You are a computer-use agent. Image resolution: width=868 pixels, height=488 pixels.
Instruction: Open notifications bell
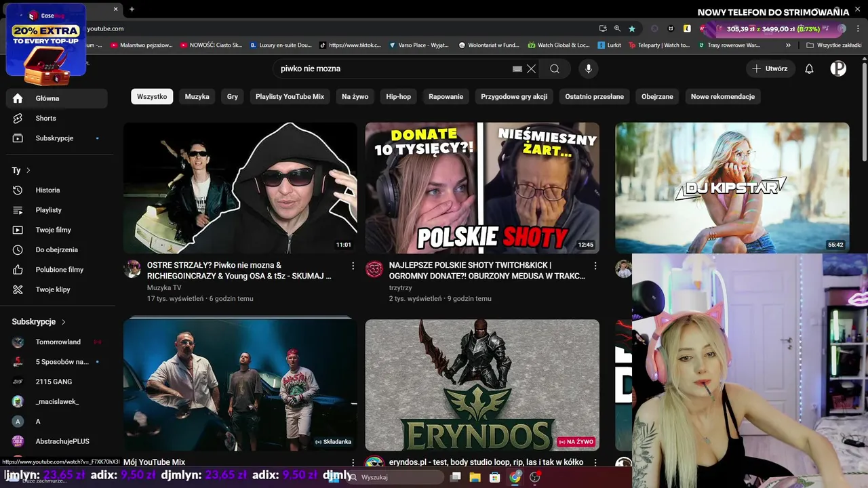tap(809, 68)
